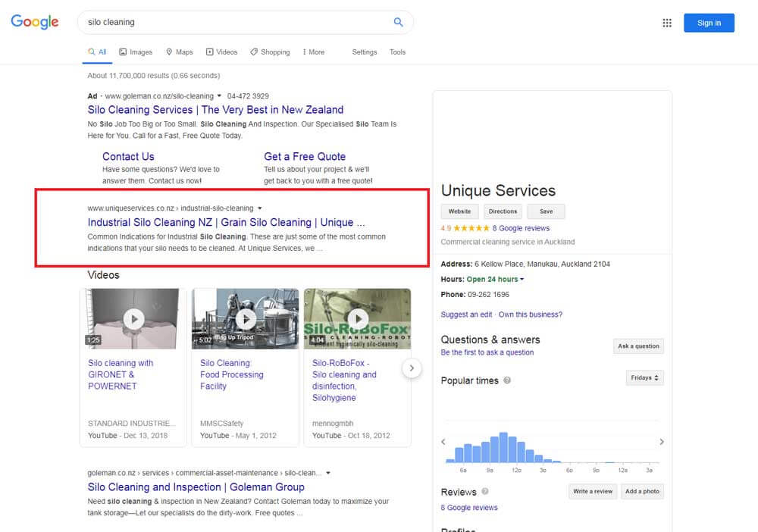Expand the Open 24 hours details

[x=522, y=280]
